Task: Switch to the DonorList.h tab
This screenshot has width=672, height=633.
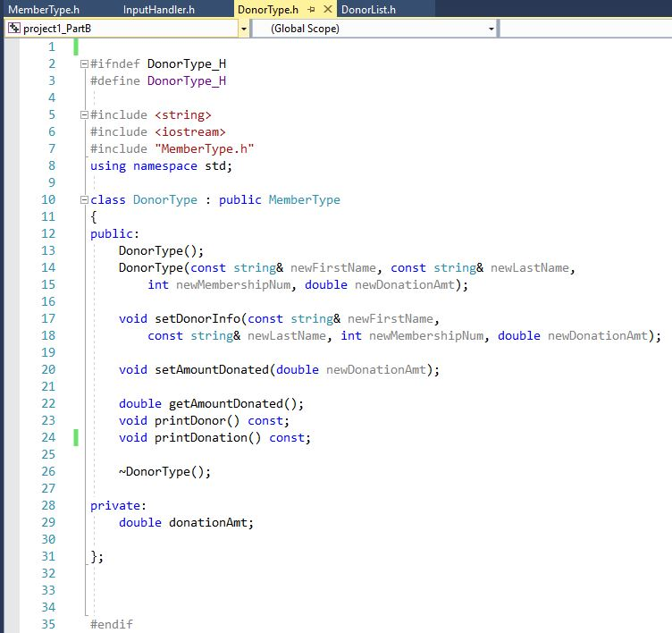Action: (368, 10)
